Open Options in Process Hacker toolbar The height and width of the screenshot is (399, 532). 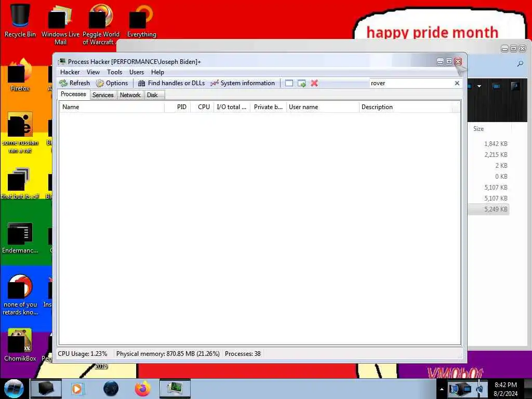point(112,83)
